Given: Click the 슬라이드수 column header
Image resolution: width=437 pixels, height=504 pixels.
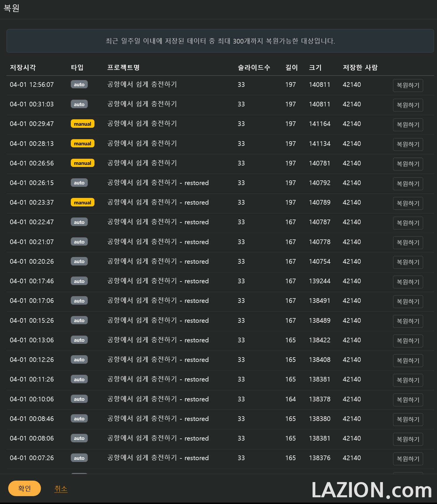Looking at the screenshot, I should [x=254, y=68].
